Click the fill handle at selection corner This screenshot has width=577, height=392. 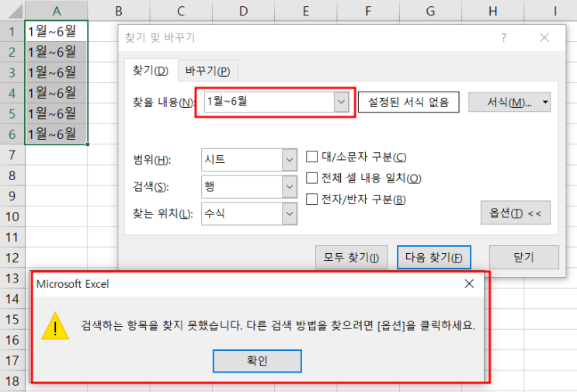[x=88, y=144]
